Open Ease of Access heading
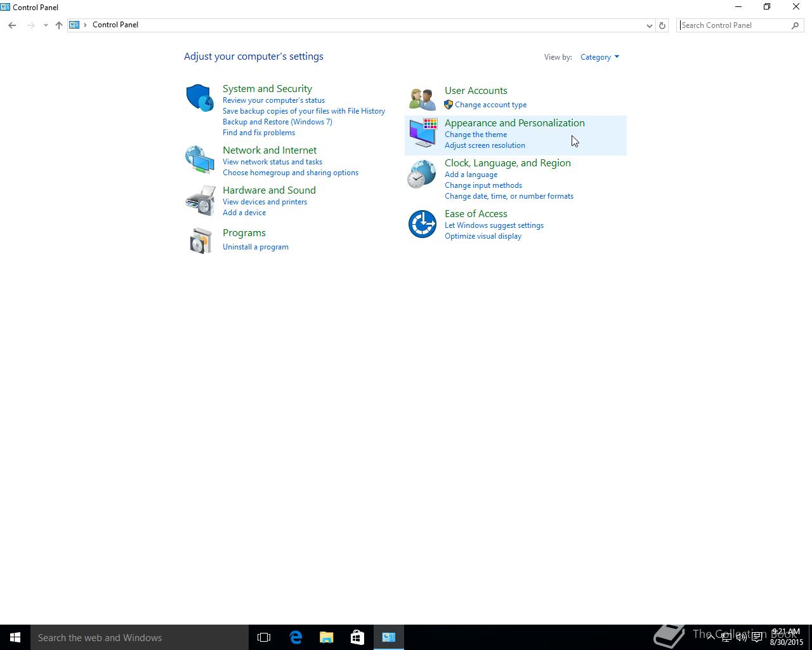Image resolution: width=812 pixels, height=650 pixels. click(x=476, y=214)
